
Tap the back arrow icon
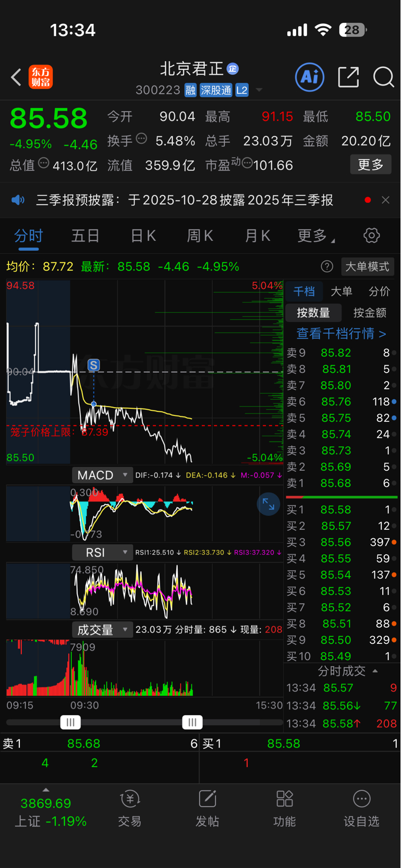[x=16, y=77]
